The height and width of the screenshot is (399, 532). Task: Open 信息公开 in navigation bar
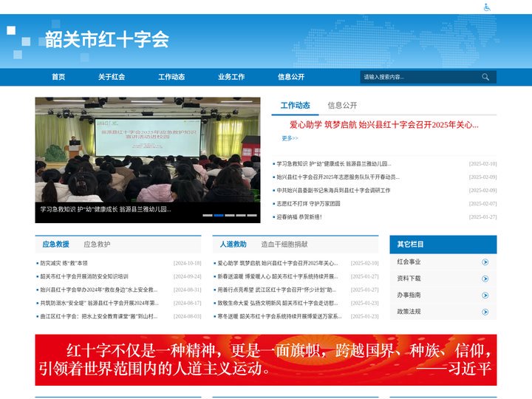291,77
